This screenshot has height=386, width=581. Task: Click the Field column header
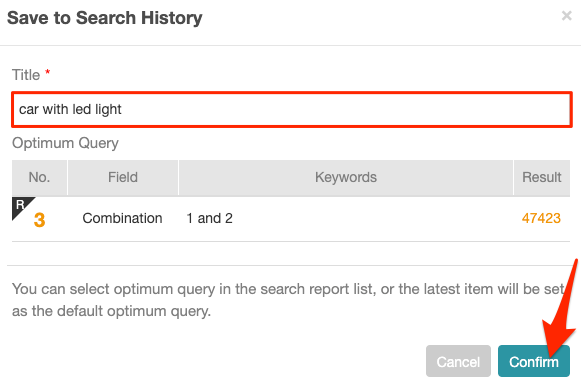click(x=123, y=177)
